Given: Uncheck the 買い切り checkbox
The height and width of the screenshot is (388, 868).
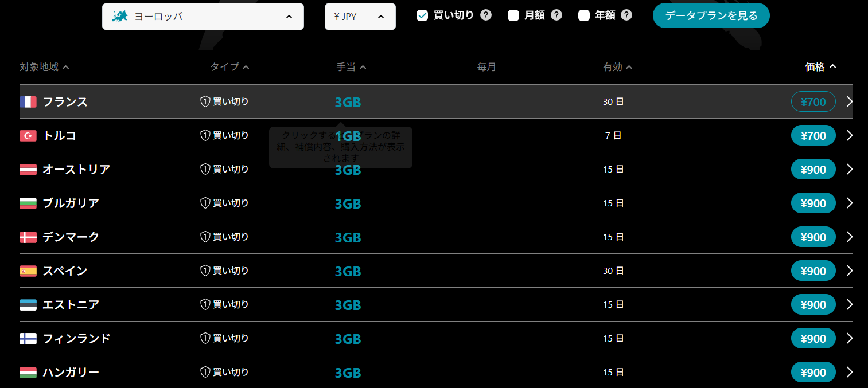Looking at the screenshot, I should (422, 15).
